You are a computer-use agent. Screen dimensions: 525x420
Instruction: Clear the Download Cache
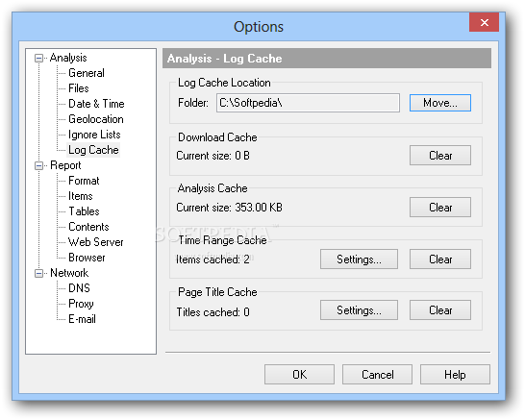(440, 156)
